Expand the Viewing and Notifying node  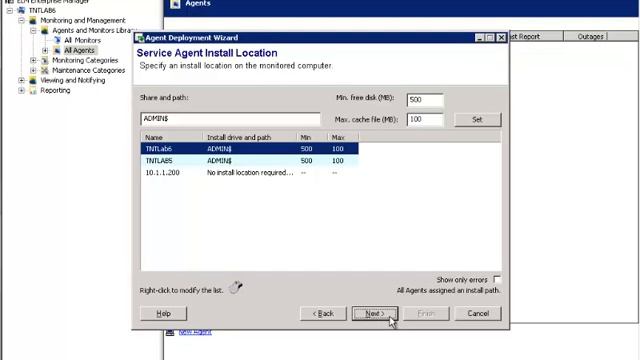21,80
